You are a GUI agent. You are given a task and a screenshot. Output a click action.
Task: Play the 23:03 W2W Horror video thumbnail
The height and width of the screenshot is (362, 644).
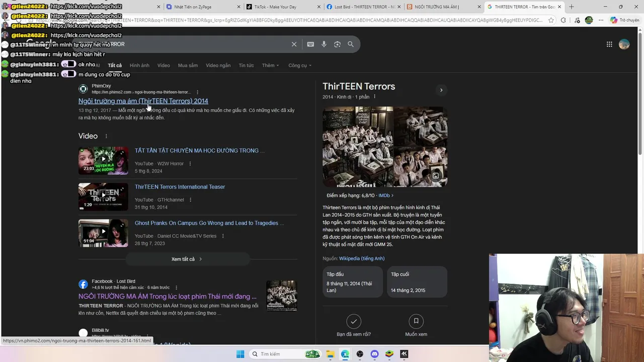103,160
